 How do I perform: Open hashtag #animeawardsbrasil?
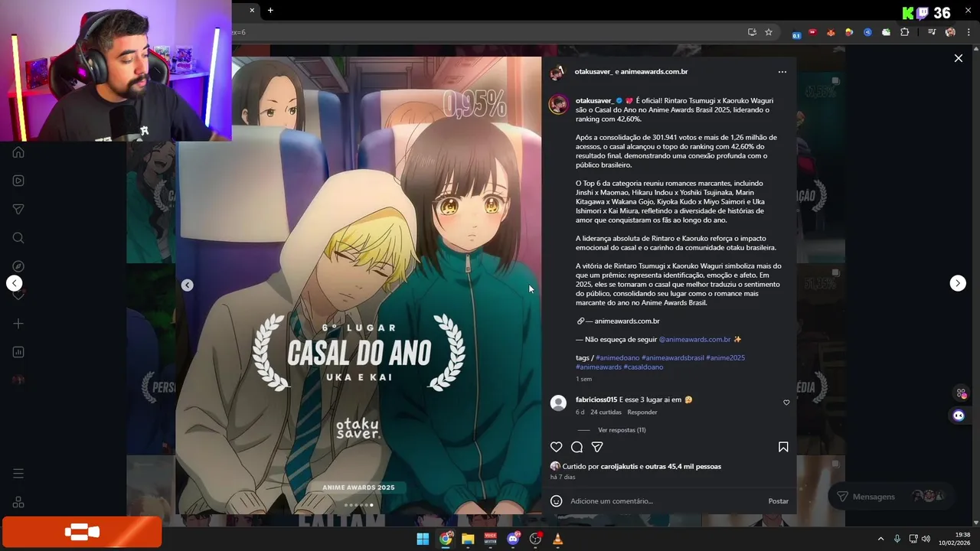coord(672,358)
